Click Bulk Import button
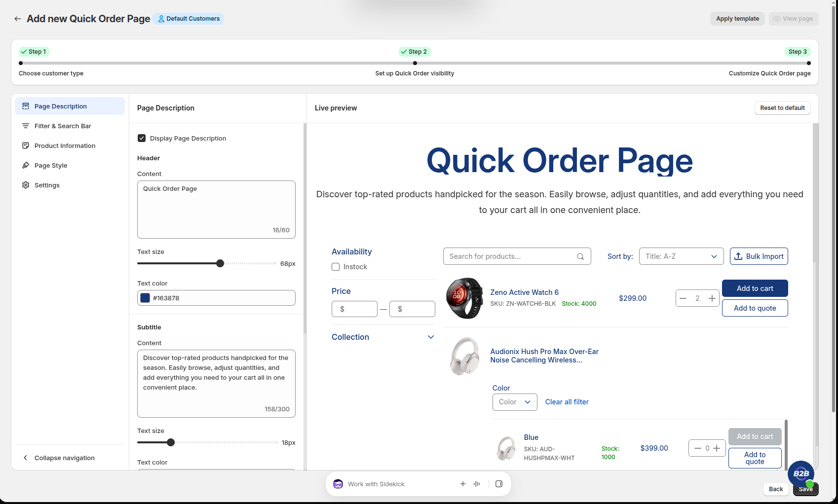The width and height of the screenshot is (838, 504). point(759,256)
